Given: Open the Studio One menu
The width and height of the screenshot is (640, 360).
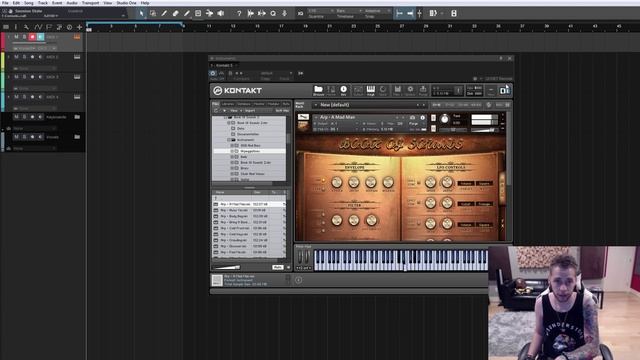Looking at the screenshot, I should (x=127, y=3).
